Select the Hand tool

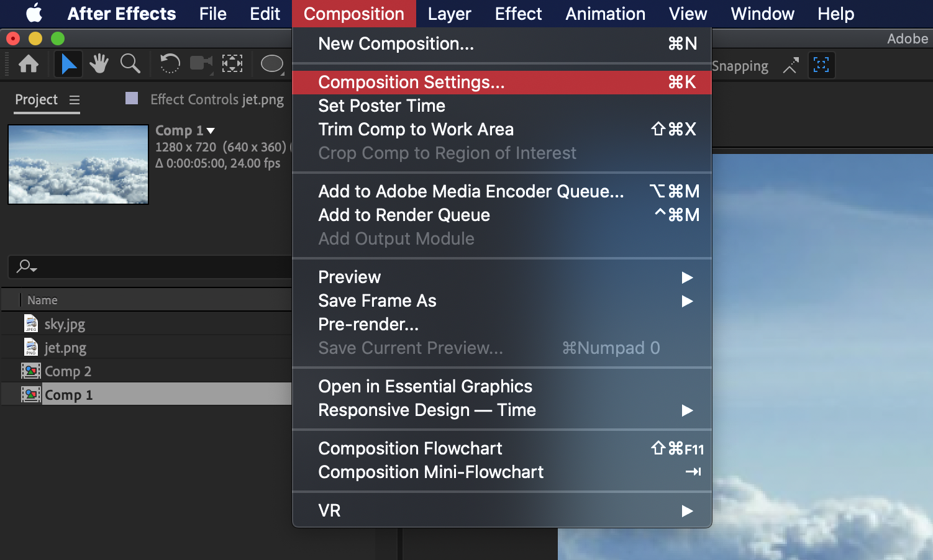(99, 64)
